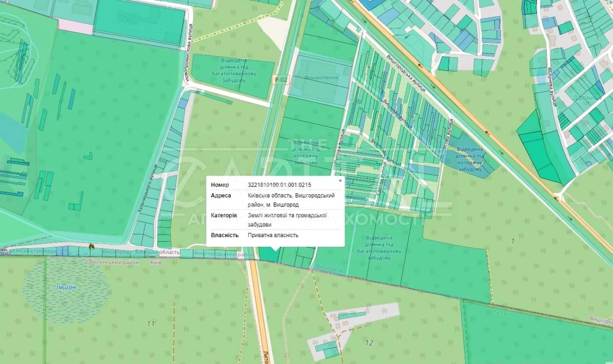Select the highlighted parcel under the popup pointer
The height and width of the screenshot is (364, 613).
[x=268, y=255]
